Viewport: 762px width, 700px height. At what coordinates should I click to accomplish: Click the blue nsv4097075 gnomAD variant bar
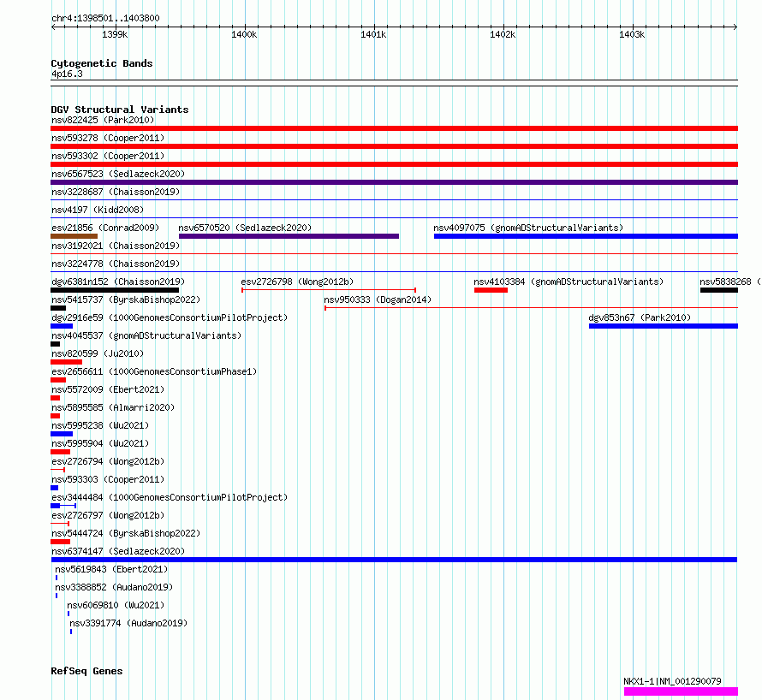pyautogui.click(x=586, y=236)
